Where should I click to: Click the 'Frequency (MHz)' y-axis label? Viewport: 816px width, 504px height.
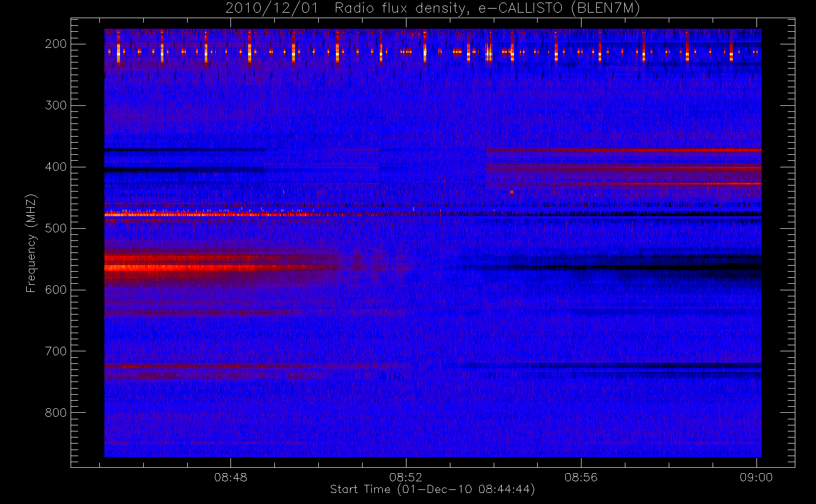click(x=31, y=243)
